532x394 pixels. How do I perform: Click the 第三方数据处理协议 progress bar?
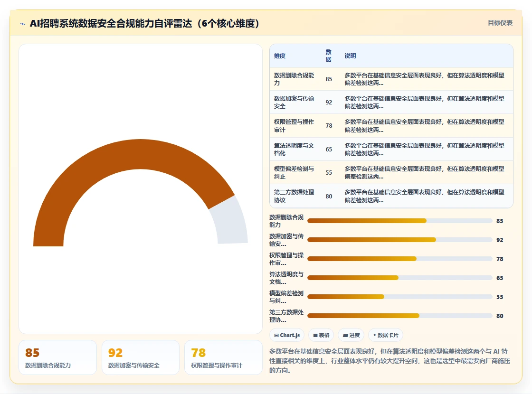tap(399, 316)
